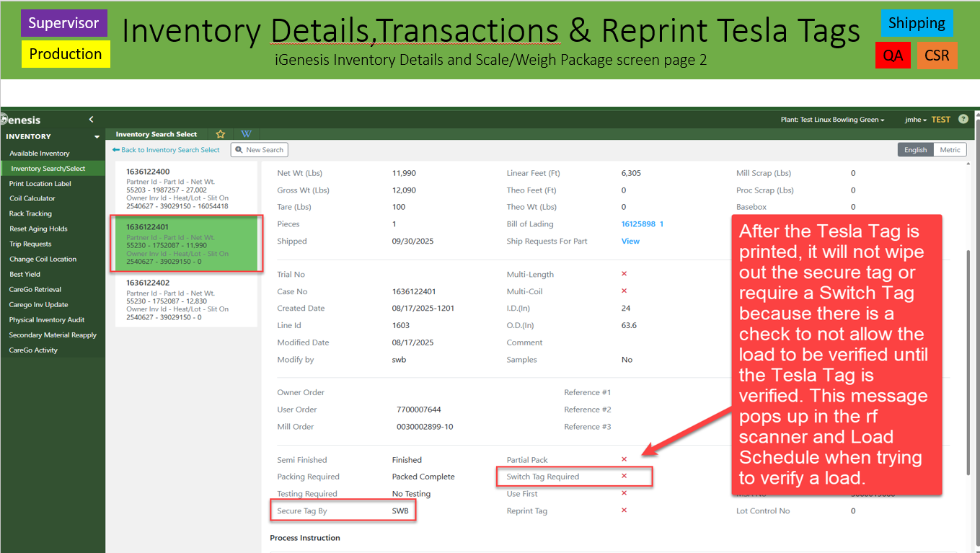Click View for Ship Requests For Part
This screenshot has height=553, width=980.
(x=630, y=241)
